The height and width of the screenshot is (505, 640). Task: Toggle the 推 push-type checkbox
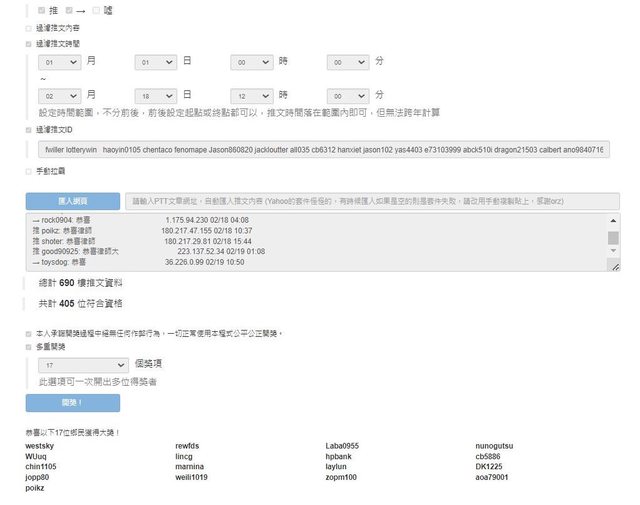(x=41, y=10)
